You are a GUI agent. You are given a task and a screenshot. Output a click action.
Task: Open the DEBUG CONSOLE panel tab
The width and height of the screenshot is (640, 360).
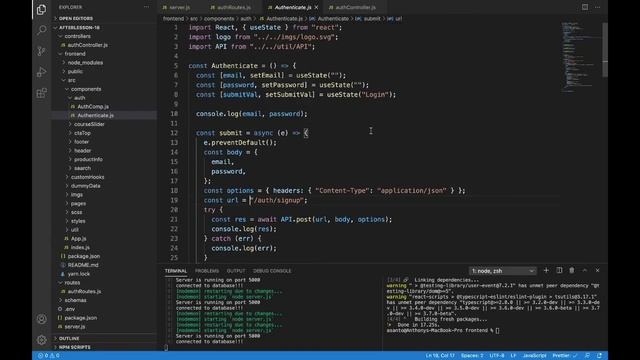click(x=272, y=271)
